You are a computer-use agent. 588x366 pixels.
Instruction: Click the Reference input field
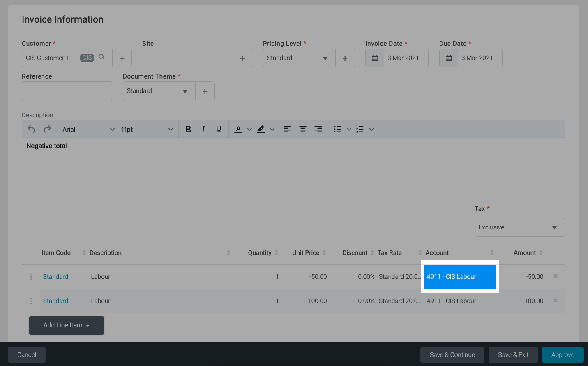pyautogui.click(x=67, y=91)
